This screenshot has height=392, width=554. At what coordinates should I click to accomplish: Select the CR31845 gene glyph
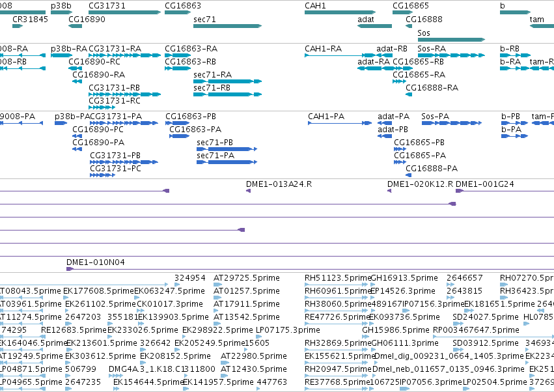click(x=18, y=26)
